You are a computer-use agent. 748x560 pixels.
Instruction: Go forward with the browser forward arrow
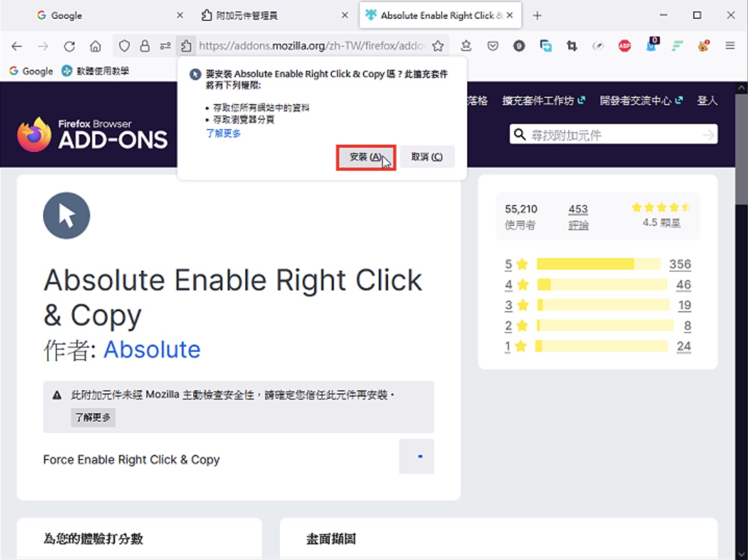click(x=43, y=46)
